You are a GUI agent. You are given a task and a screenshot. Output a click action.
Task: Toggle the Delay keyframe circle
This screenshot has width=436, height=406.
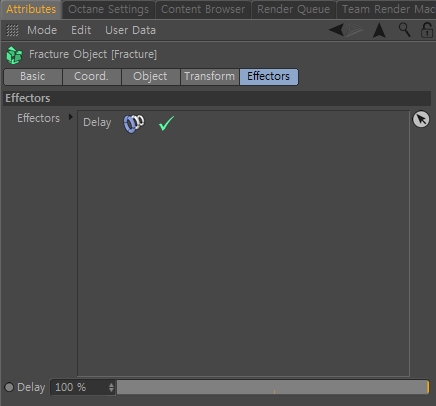(x=9, y=387)
